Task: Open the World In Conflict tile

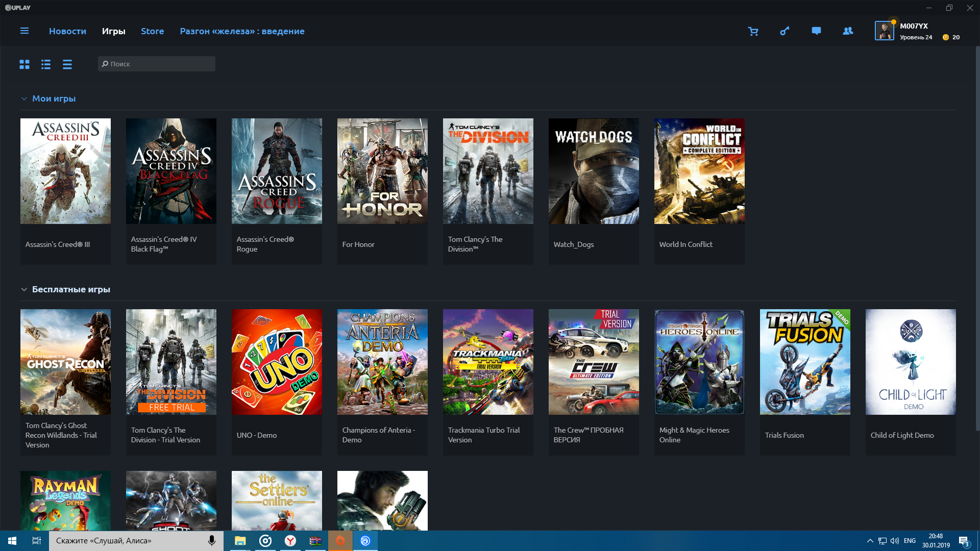Action: (x=699, y=191)
